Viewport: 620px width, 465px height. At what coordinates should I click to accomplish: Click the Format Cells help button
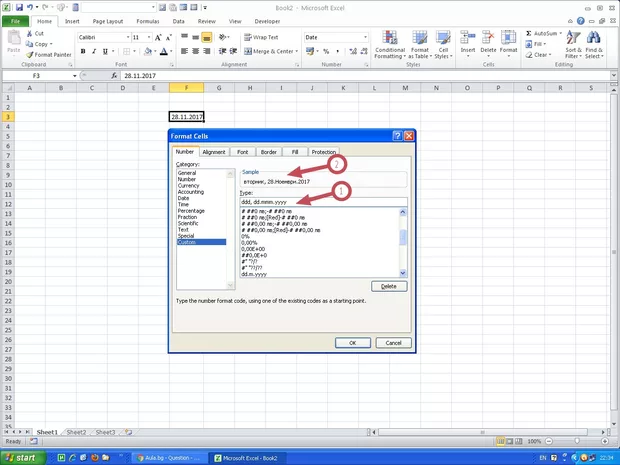pos(397,135)
